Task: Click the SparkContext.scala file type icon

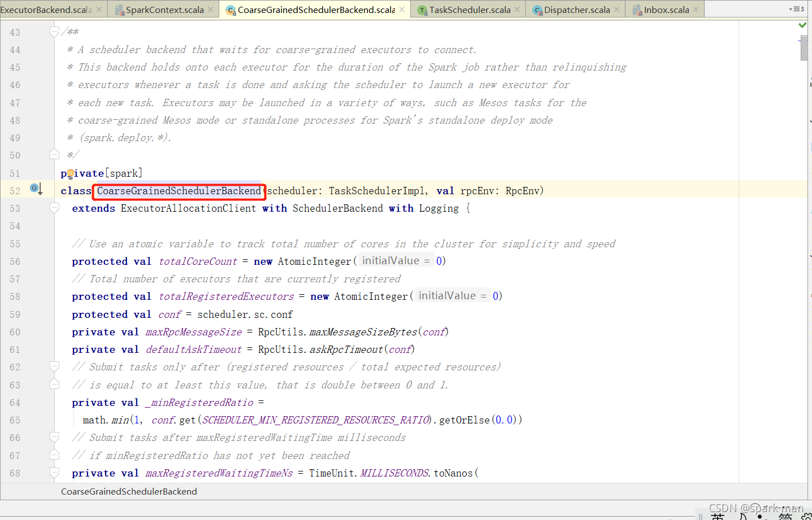Action: coord(119,10)
